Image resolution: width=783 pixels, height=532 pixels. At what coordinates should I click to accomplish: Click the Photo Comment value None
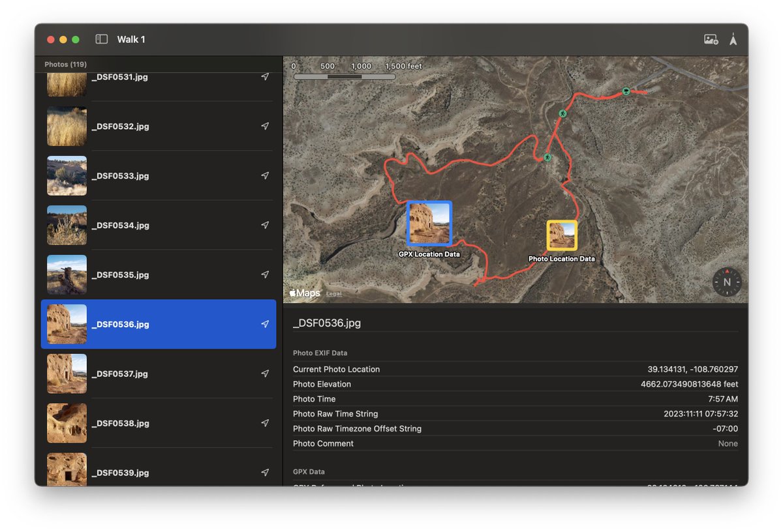point(728,443)
